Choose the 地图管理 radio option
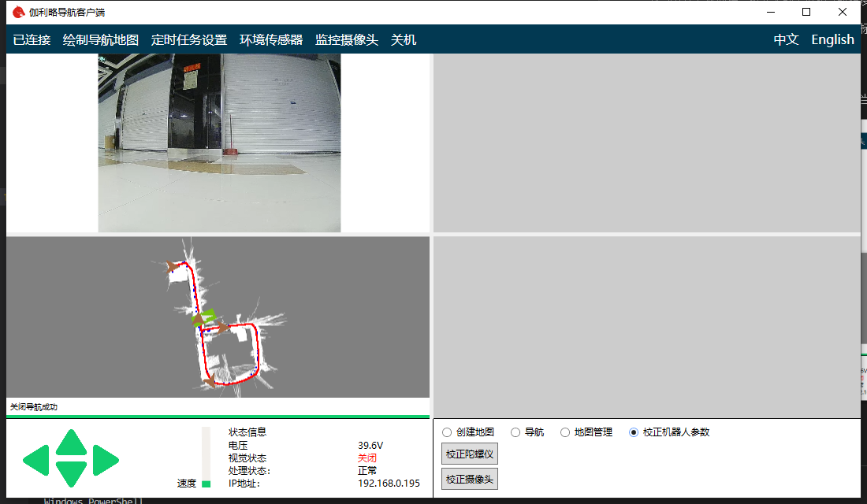 point(565,432)
